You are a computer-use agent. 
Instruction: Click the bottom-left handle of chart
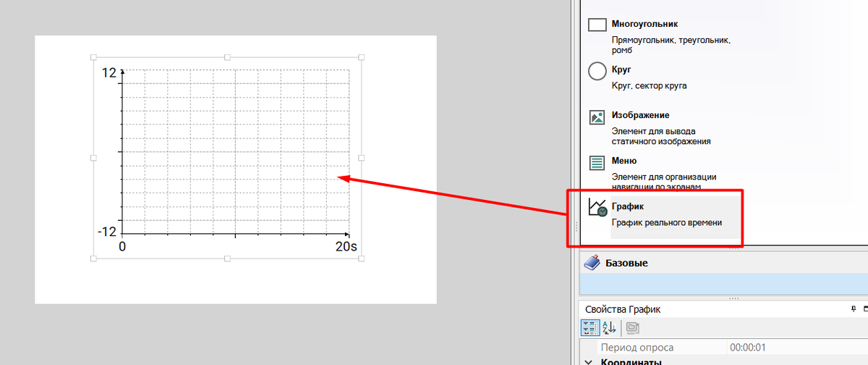click(93, 258)
